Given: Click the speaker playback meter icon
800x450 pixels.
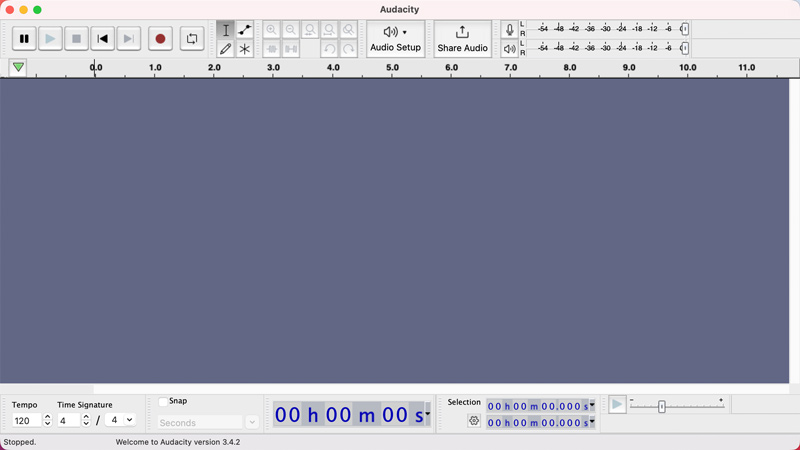Looking at the screenshot, I should 509,49.
